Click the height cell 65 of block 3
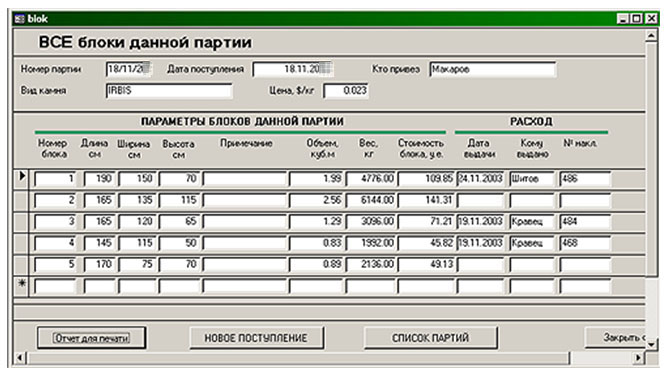The image size is (665, 373). [179, 222]
